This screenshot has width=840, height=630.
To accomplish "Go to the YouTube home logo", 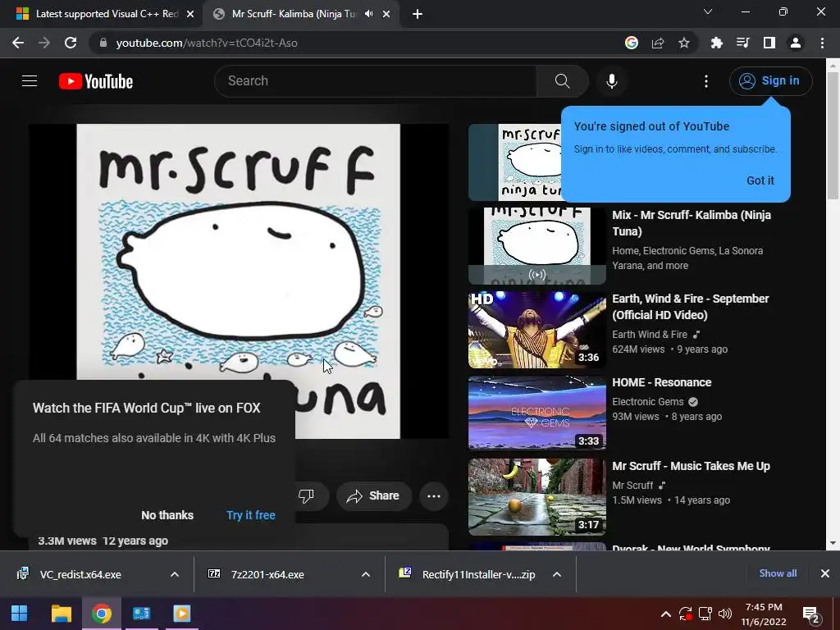I will 96,81.
